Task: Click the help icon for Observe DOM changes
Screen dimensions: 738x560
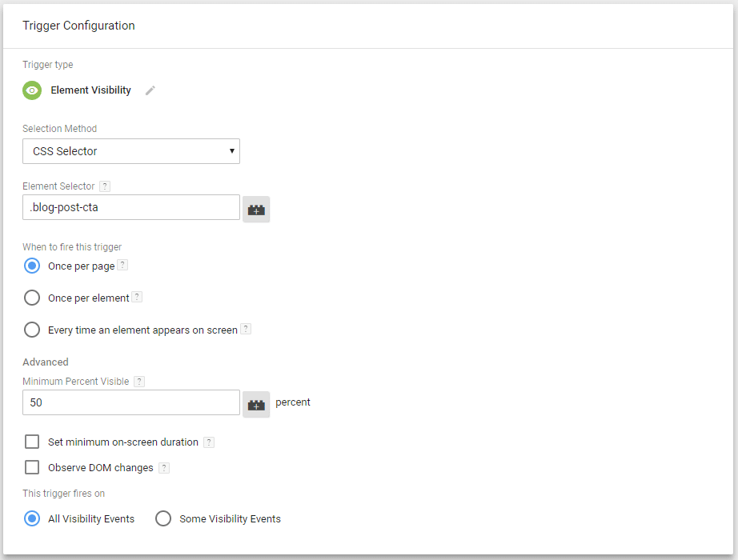Action: pyautogui.click(x=163, y=468)
